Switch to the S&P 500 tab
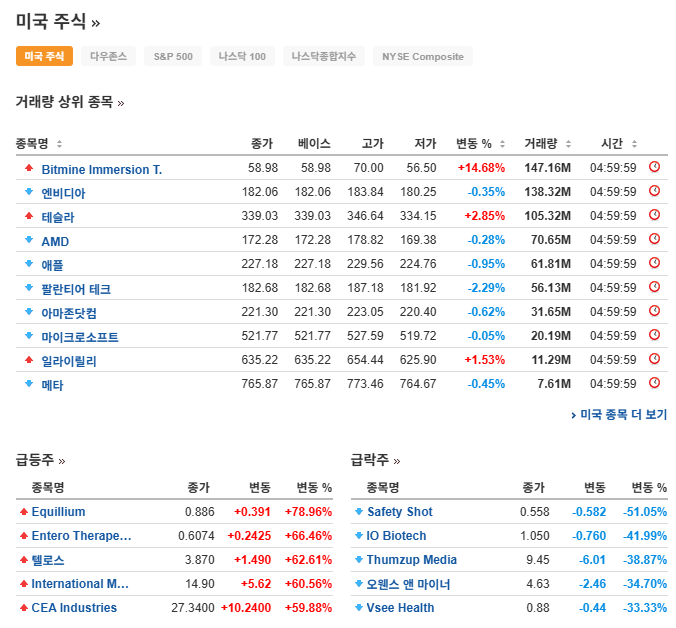 pyautogui.click(x=173, y=56)
